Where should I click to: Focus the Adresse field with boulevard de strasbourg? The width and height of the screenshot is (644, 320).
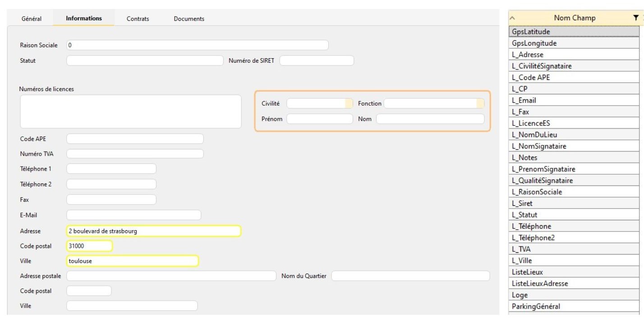153,231
